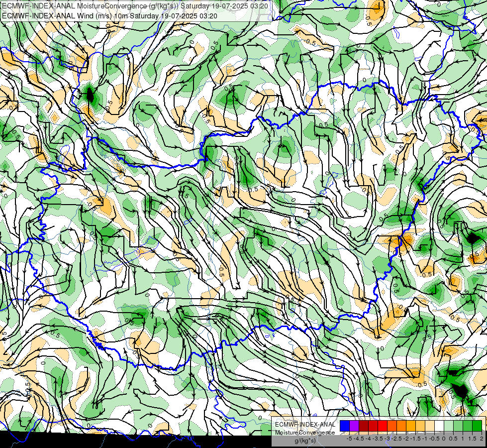Click the lightest green legend swatch
This screenshot has height=448, width=487.
pos(449,426)
